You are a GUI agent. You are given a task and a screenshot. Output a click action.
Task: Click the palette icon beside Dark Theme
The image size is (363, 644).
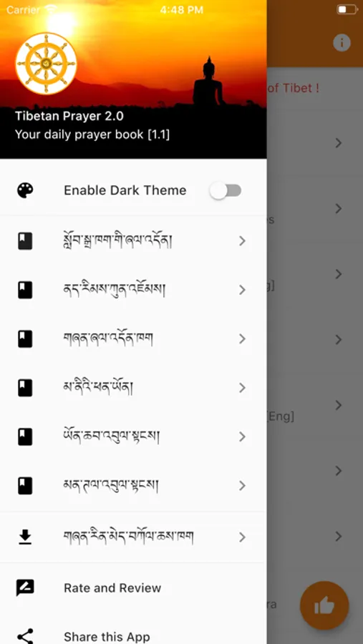(25, 190)
